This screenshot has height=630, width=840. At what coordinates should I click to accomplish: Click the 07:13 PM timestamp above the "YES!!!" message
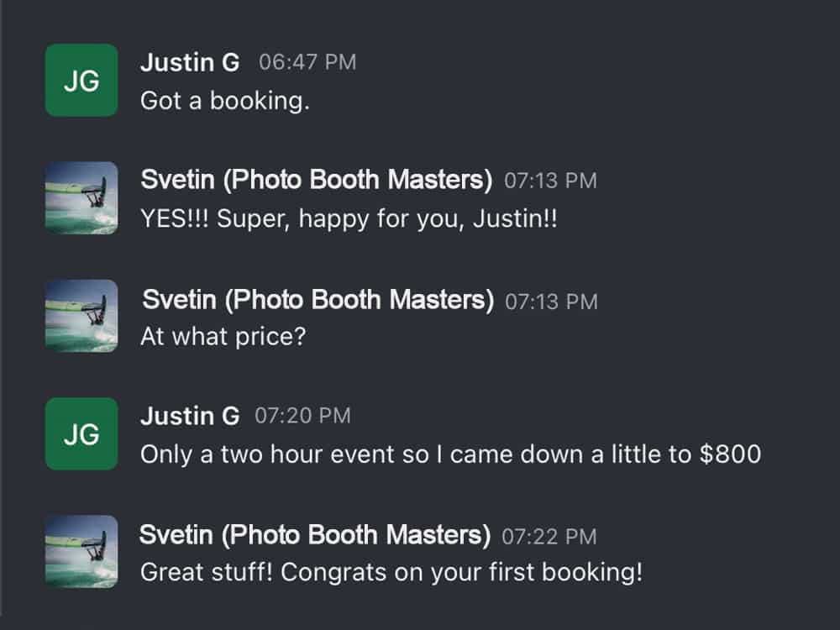pyautogui.click(x=550, y=181)
